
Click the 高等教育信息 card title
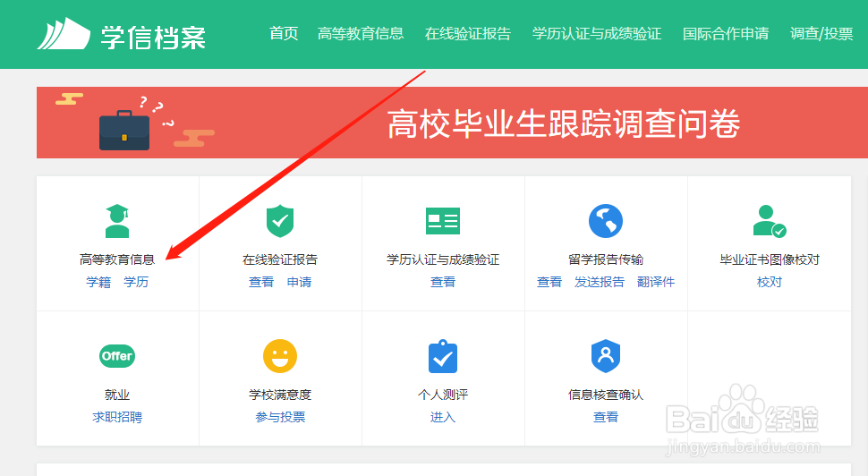point(117,259)
